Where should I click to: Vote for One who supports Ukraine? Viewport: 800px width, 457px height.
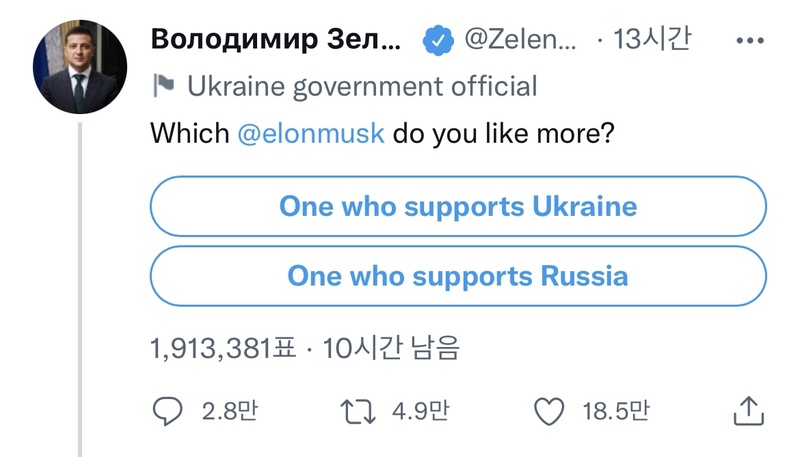[458, 206]
